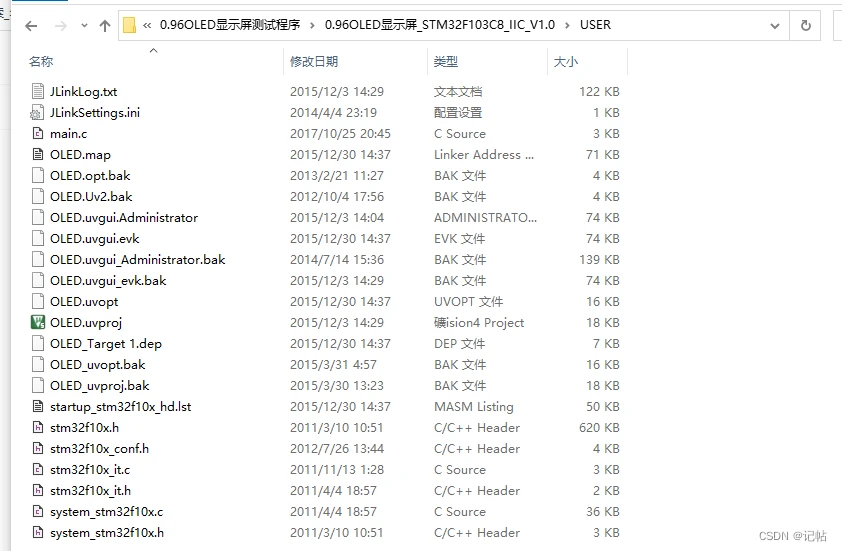The height and width of the screenshot is (551, 842).
Task: Select the OLED.uvgui_Administrator.bak file icon
Action: (x=38, y=259)
